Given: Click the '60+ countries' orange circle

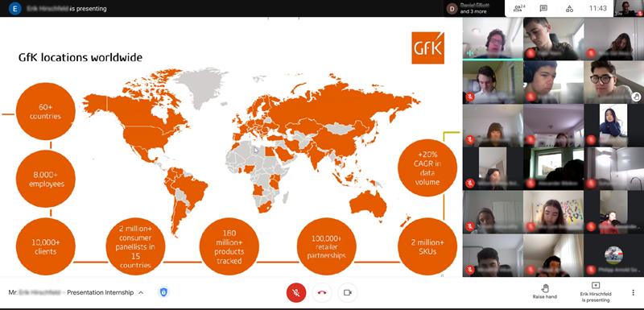Looking at the screenshot, I should (x=46, y=112).
